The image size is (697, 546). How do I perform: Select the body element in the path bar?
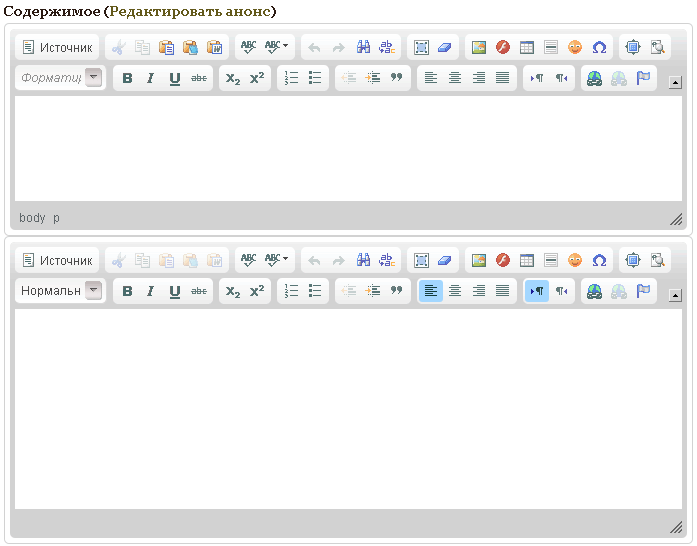(x=32, y=217)
